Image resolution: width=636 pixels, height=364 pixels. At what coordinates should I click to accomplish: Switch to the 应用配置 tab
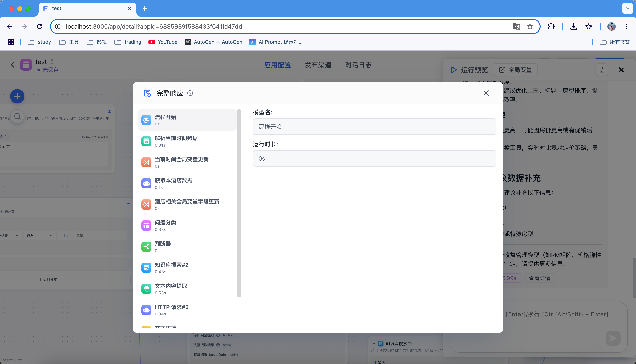point(277,65)
